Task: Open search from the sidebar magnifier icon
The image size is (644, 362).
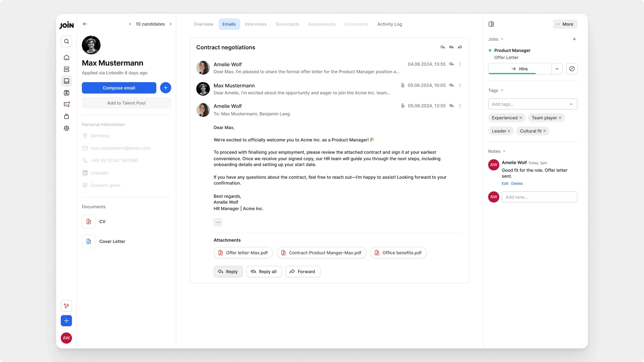Action: 67,41
